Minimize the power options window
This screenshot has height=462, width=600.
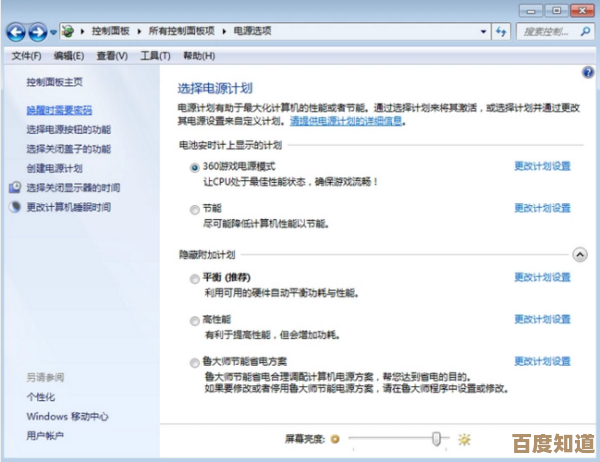[531, 11]
